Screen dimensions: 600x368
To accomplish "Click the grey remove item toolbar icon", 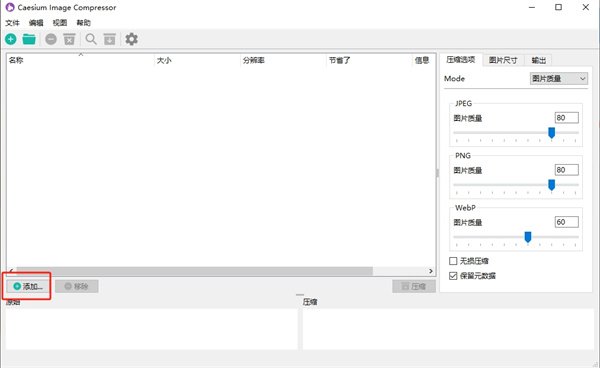I will click(51, 39).
